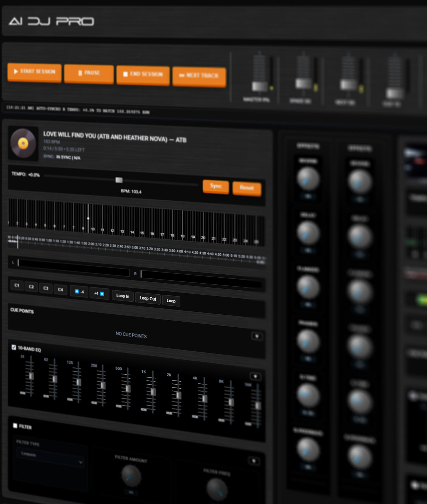Jump back 4 beats with -4
427x504 pixels.
click(x=79, y=292)
